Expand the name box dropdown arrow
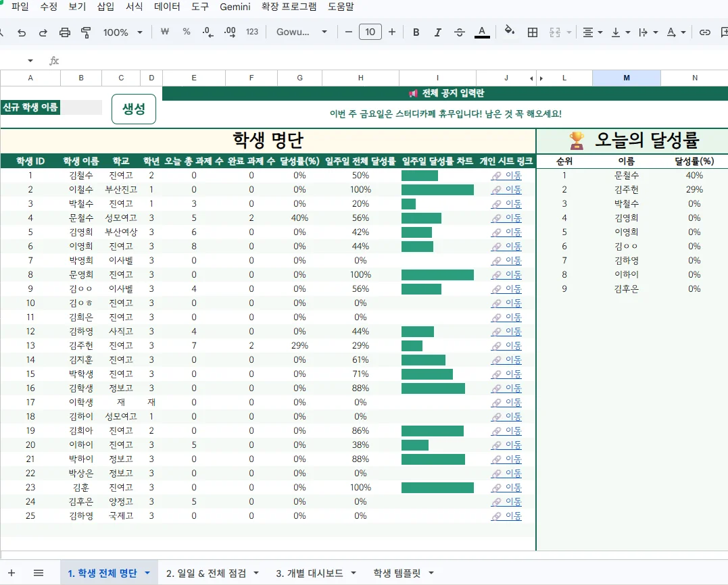The height and width of the screenshot is (585, 728). (x=30, y=61)
